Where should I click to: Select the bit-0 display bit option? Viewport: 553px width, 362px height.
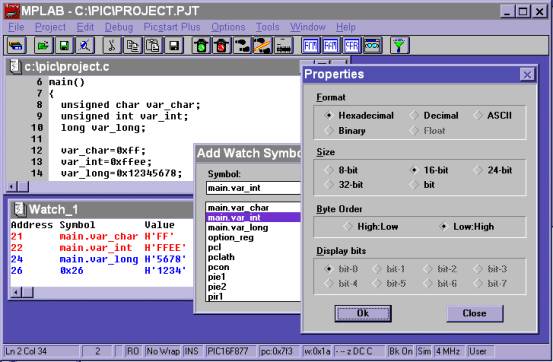341,269
